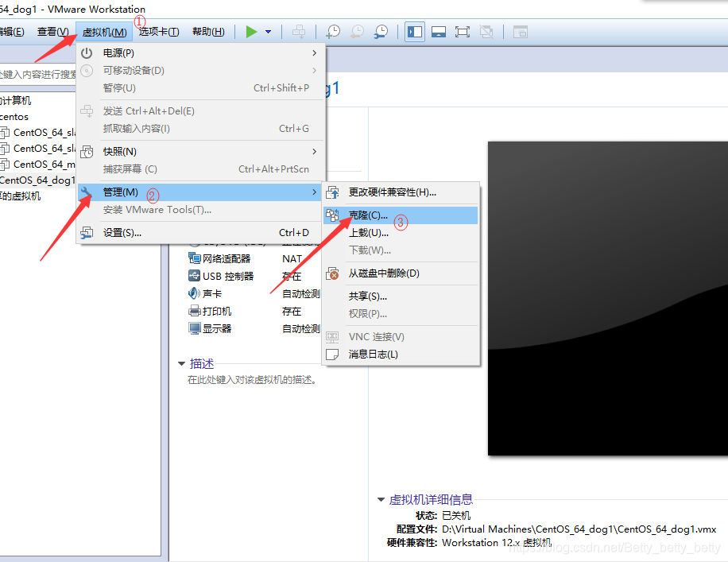Click the 网络适配器 device row

254,258
